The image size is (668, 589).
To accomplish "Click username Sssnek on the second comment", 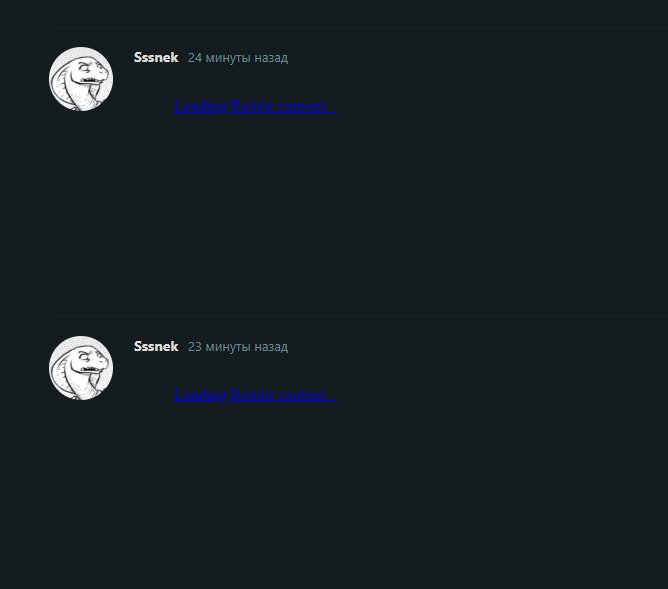I will pyautogui.click(x=156, y=347).
